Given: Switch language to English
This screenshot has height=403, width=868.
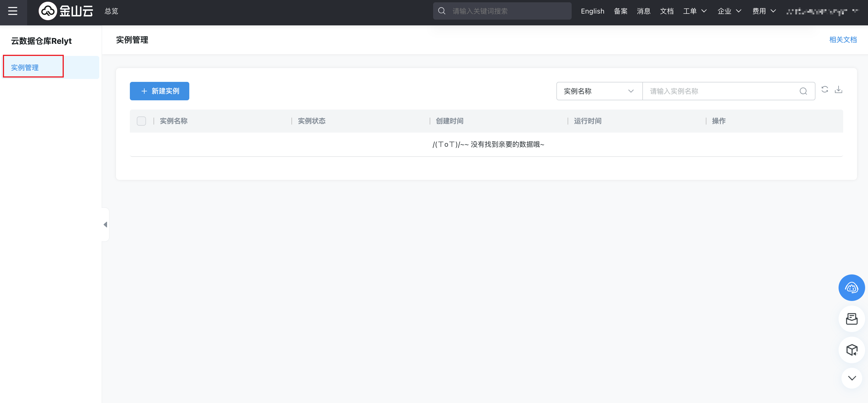Looking at the screenshot, I should pos(592,11).
